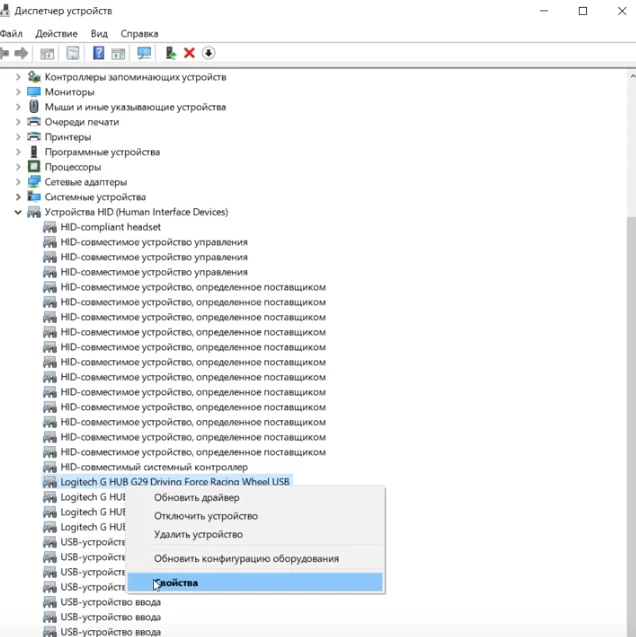Click the blue Help toolbar icon
The image size is (636, 637).
tap(98, 53)
